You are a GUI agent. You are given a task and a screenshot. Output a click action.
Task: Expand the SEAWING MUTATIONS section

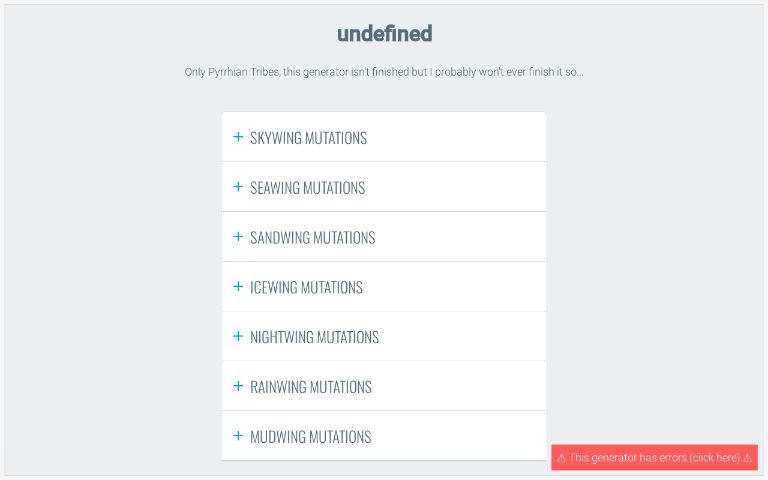click(x=307, y=188)
